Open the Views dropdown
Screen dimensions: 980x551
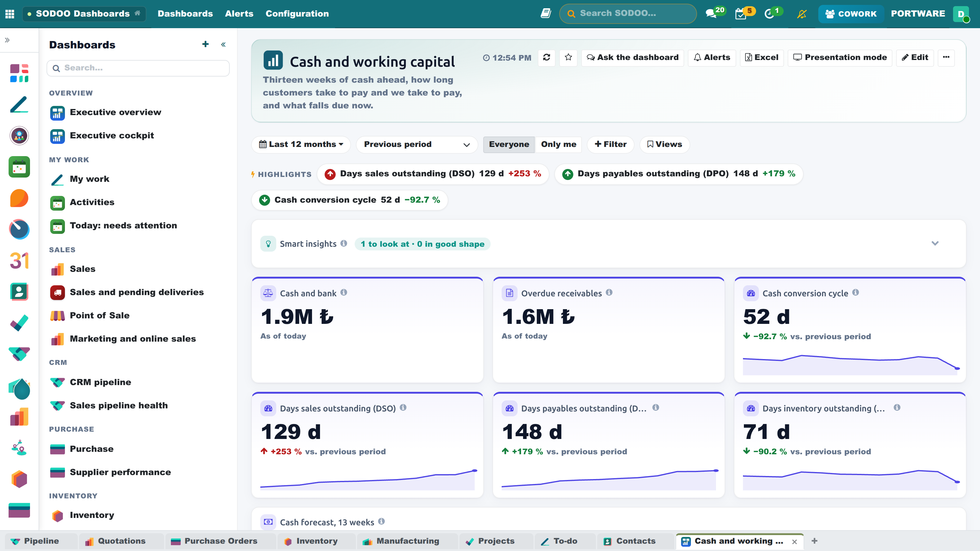(x=664, y=144)
